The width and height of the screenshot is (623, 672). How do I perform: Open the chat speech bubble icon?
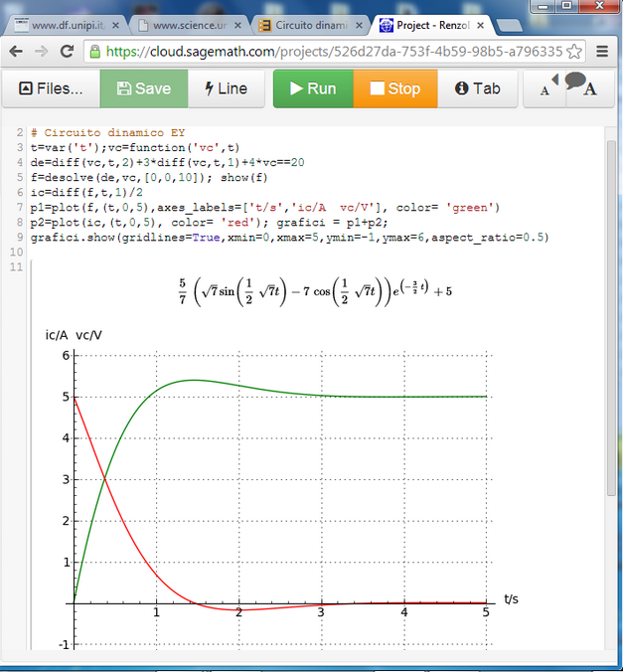point(572,82)
